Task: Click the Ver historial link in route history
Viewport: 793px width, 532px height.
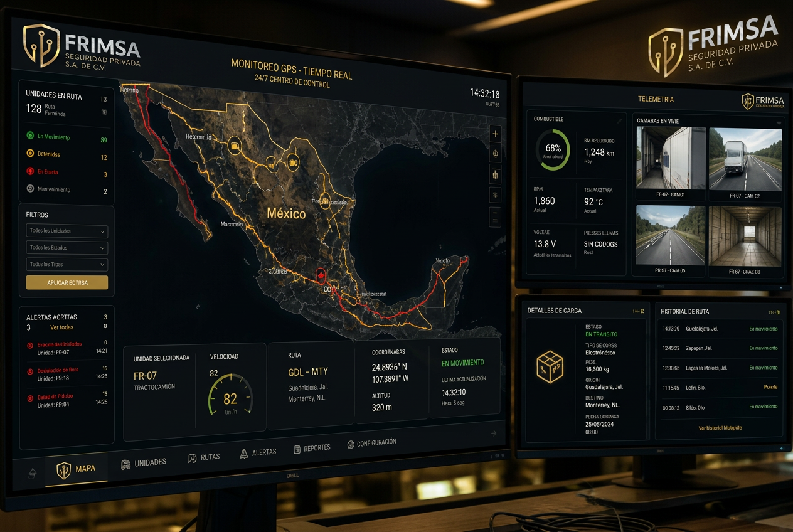Action: click(720, 428)
